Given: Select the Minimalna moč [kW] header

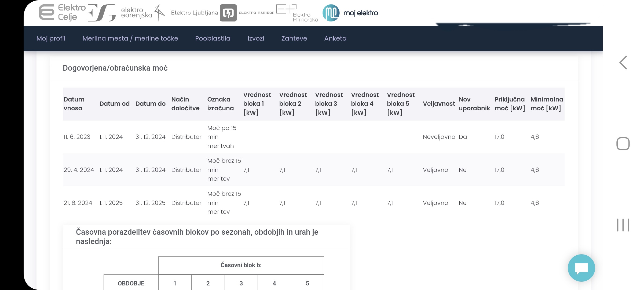Looking at the screenshot, I should 547,104.
